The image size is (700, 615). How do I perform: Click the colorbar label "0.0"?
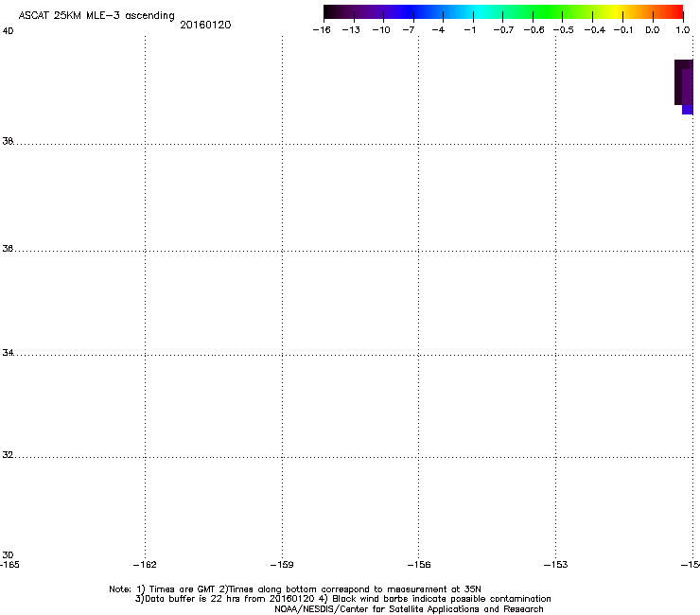653,30
